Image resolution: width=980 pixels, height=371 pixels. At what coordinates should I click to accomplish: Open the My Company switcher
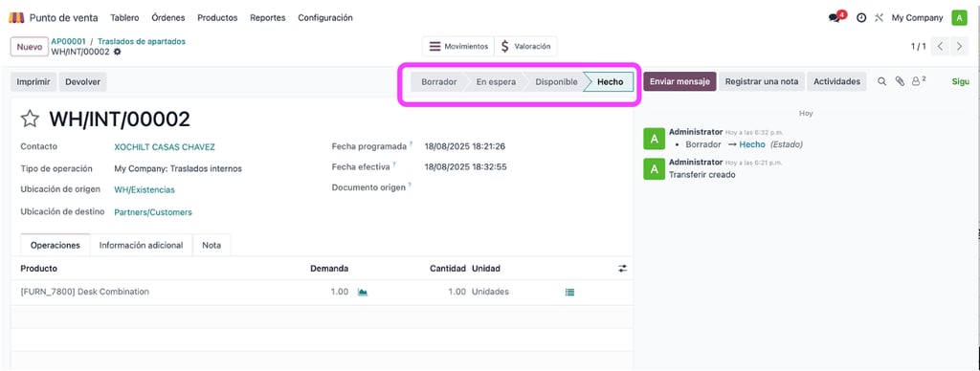917,18
